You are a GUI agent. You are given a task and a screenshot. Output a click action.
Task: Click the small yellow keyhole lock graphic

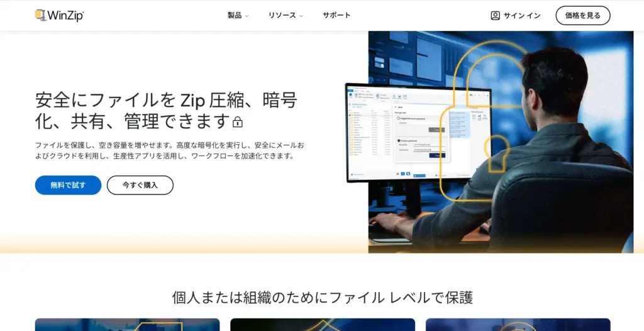click(497, 151)
